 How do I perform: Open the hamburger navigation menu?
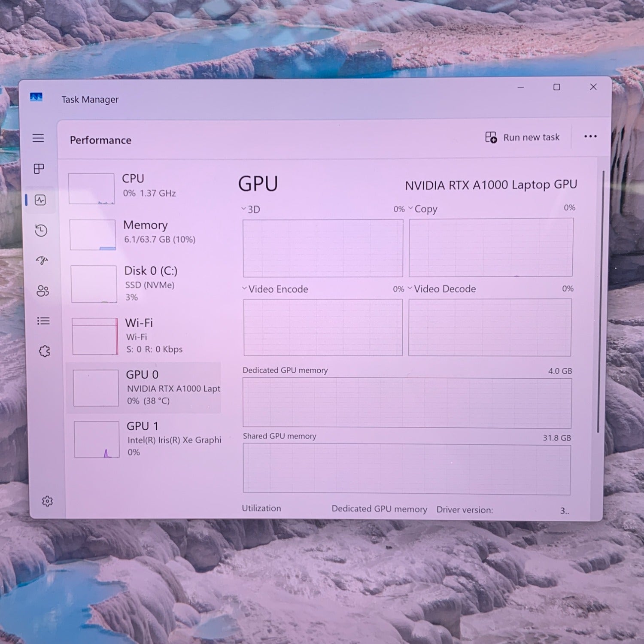38,138
